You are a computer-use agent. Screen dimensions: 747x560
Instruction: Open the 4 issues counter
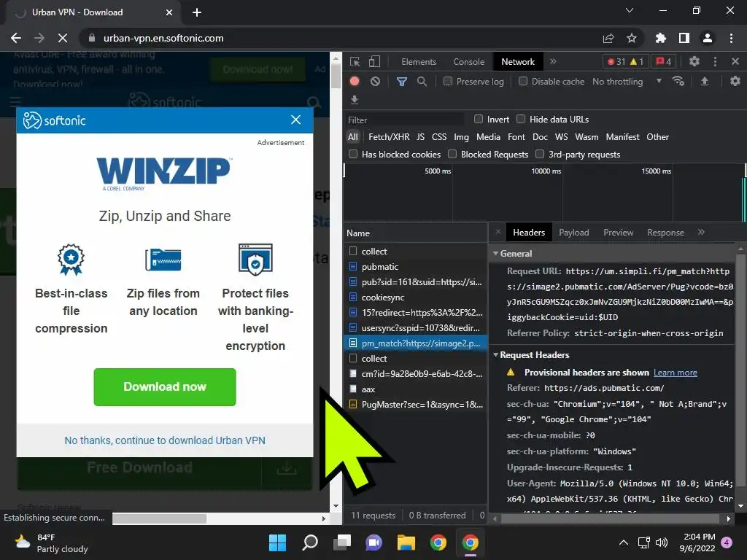(x=663, y=61)
